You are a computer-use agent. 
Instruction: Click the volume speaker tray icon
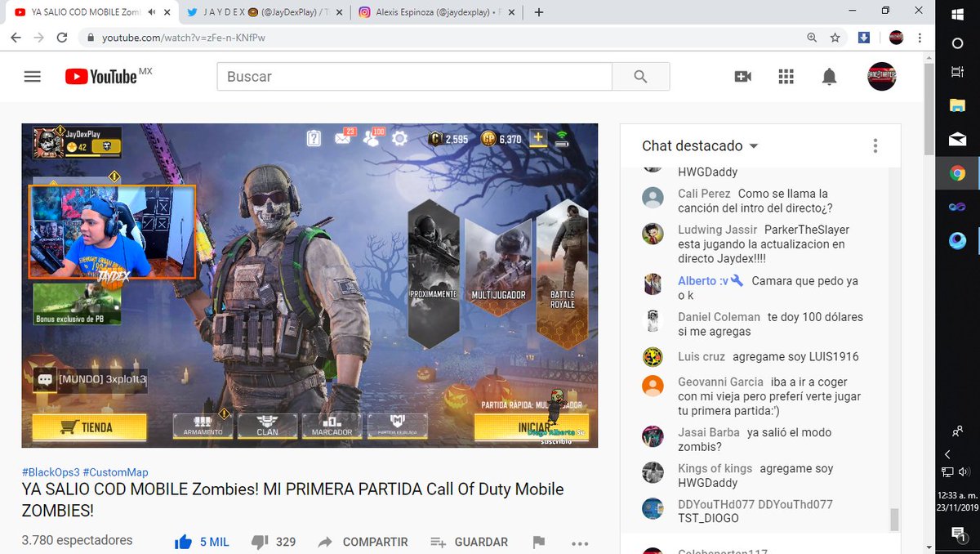point(964,471)
